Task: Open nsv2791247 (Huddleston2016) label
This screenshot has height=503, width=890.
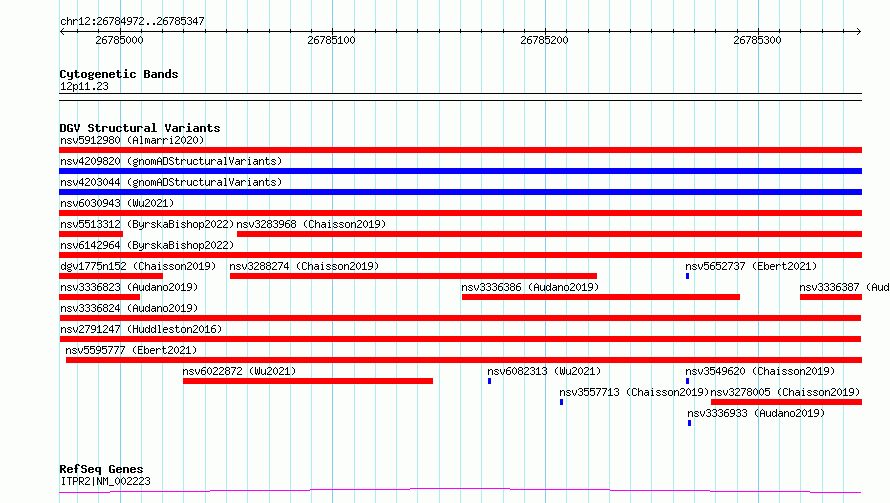Action: tap(141, 329)
